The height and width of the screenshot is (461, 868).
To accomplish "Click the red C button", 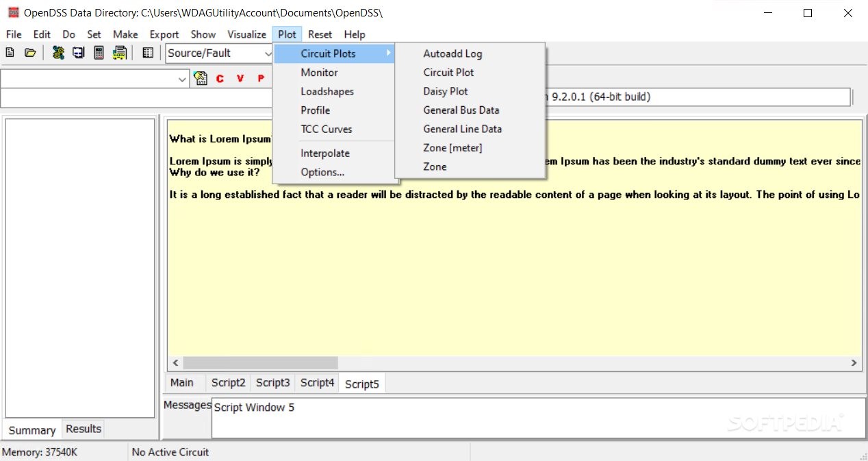I will (220, 79).
